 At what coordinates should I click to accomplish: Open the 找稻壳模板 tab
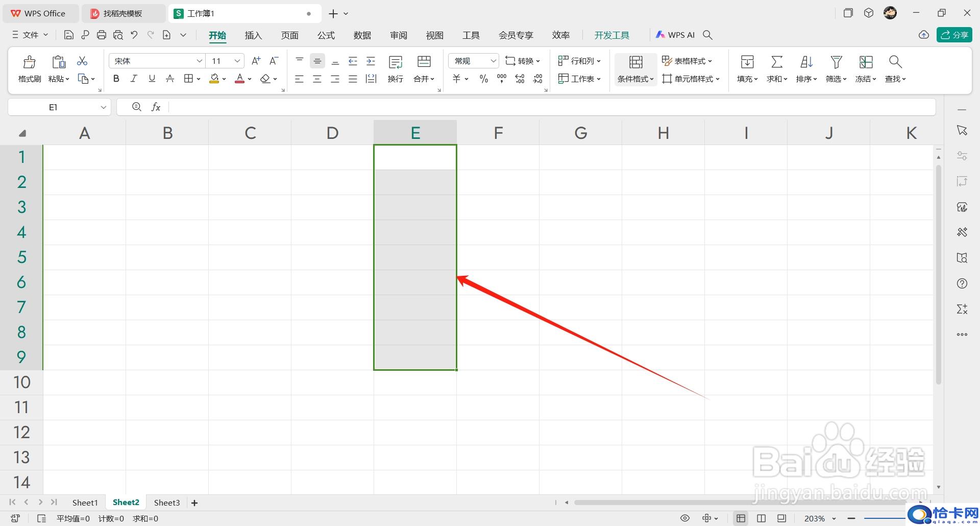pyautogui.click(x=123, y=13)
